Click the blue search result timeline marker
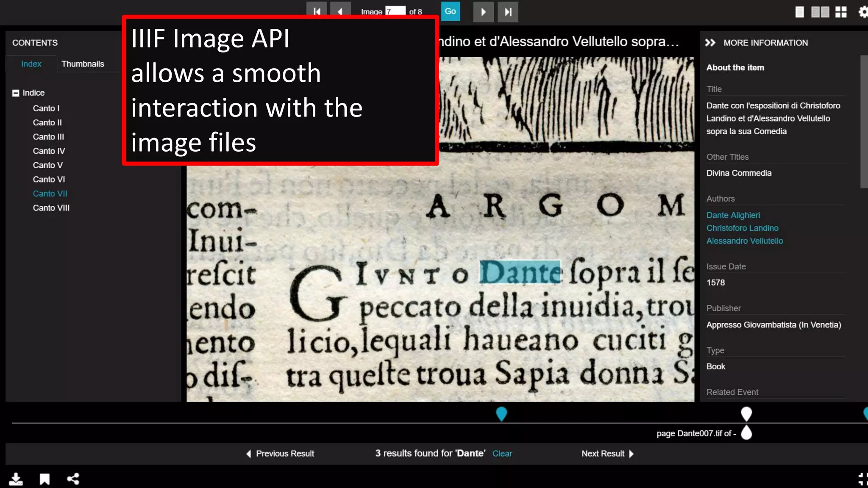This screenshot has width=868, height=488. (501, 414)
